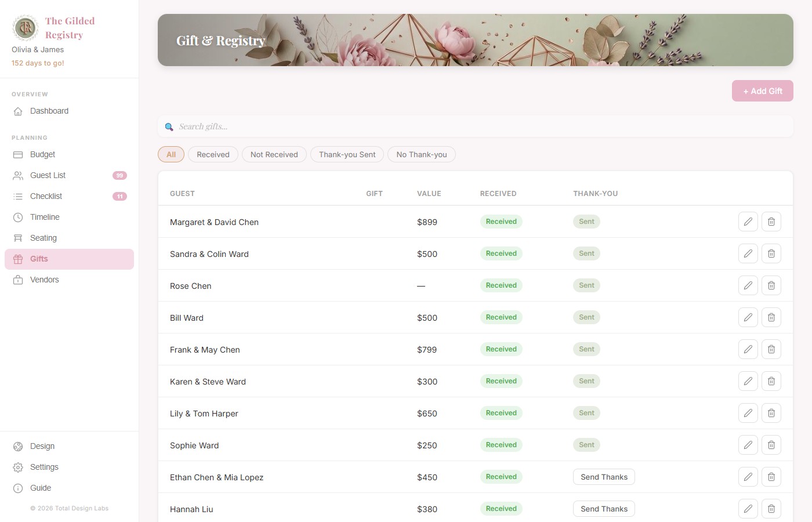Click Received badge for Margaret & David Chen
Screen dimensions: 812x522
coord(501,222)
